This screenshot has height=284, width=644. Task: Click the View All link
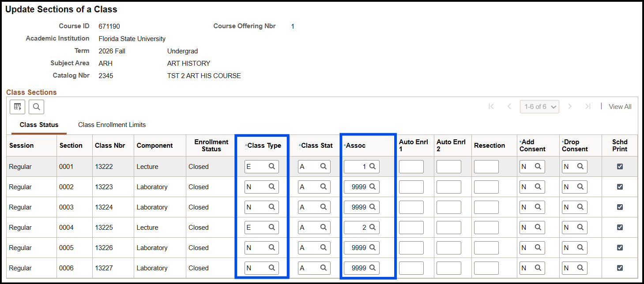pyautogui.click(x=620, y=106)
